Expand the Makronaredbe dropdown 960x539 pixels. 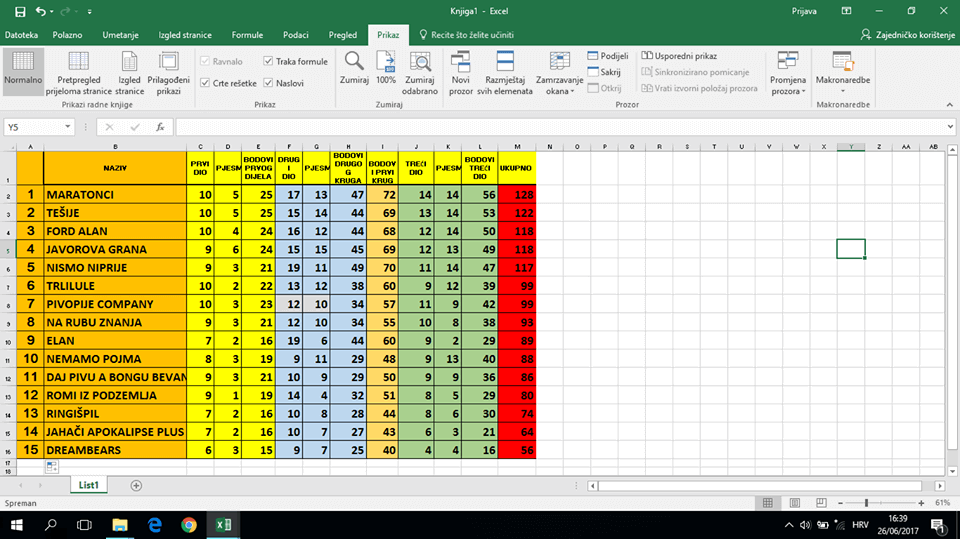[x=843, y=70]
